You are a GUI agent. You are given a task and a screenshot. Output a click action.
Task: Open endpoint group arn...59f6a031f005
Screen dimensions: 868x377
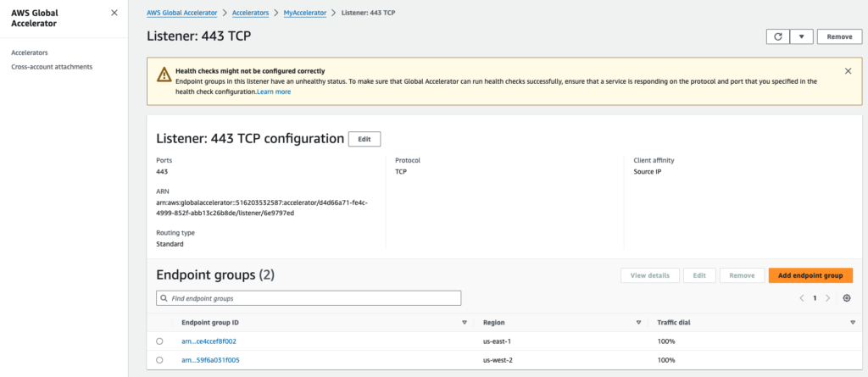pos(210,360)
